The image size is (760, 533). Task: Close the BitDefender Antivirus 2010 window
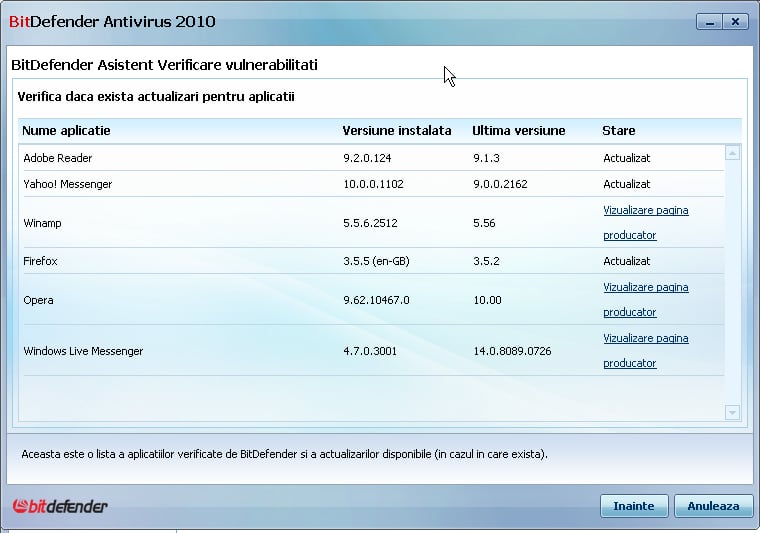pos(736,22)
